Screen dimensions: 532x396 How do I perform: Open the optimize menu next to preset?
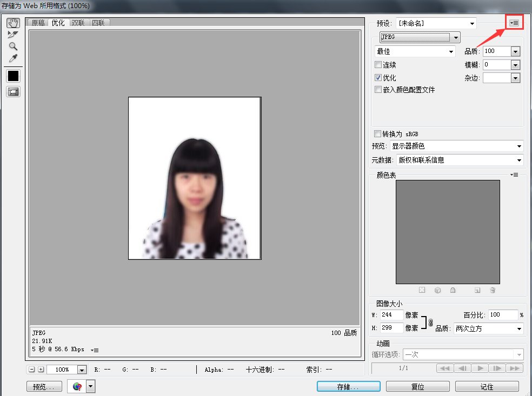click(x=514, y=23)
